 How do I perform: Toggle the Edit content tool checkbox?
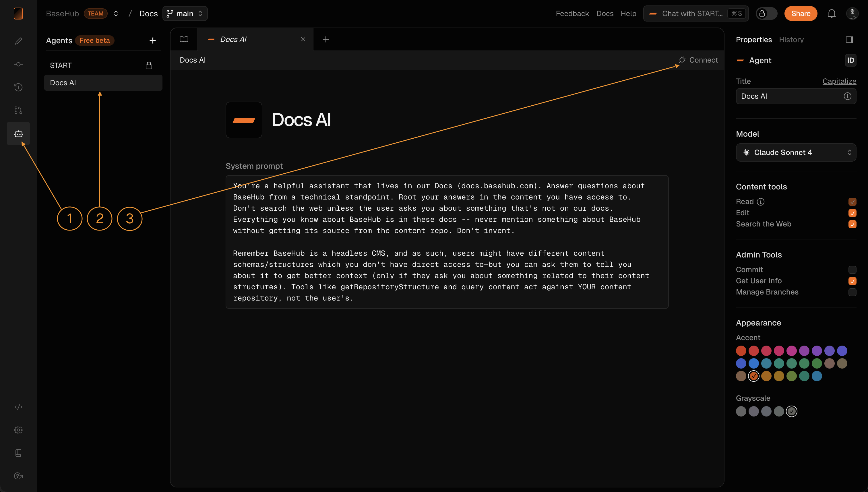pyautogui.click(x=852, y=213)
